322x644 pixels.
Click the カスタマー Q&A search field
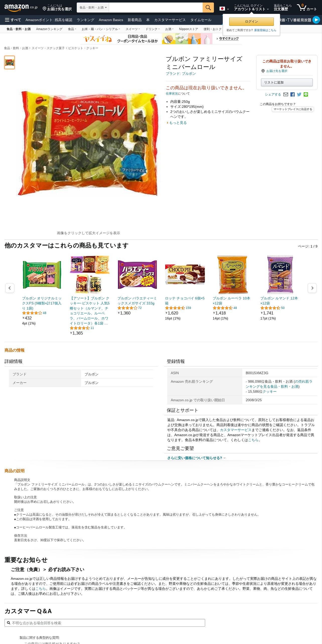[105, 623]
